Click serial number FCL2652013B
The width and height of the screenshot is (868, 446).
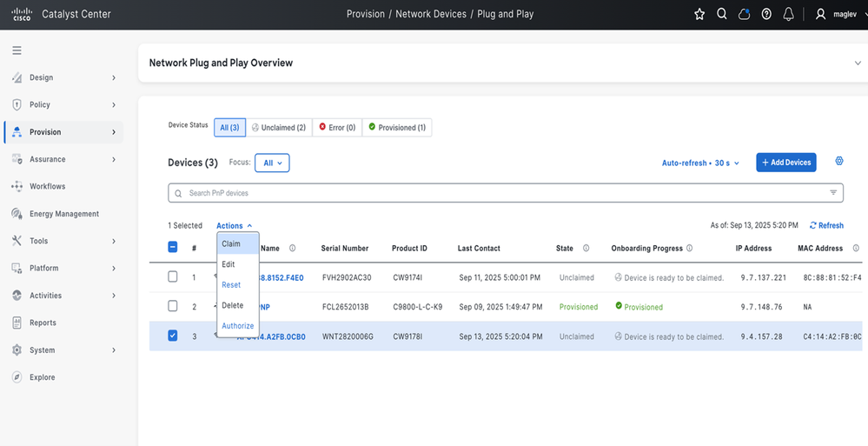346,307
